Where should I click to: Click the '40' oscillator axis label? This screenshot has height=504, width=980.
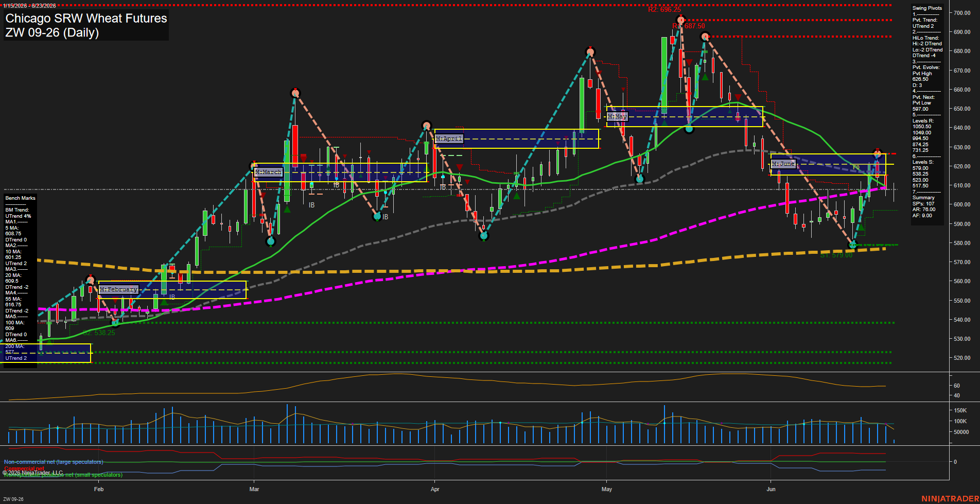956,395
